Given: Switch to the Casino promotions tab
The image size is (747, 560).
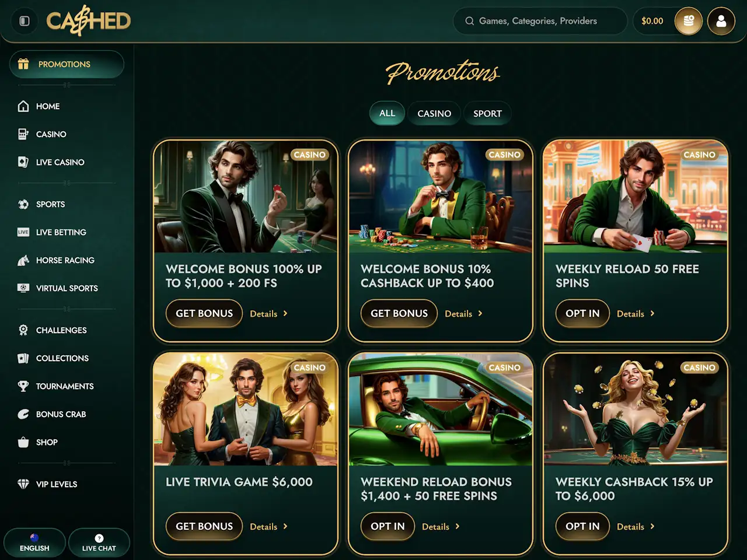Looking at the screenshot, I should [x=434, y=114].
